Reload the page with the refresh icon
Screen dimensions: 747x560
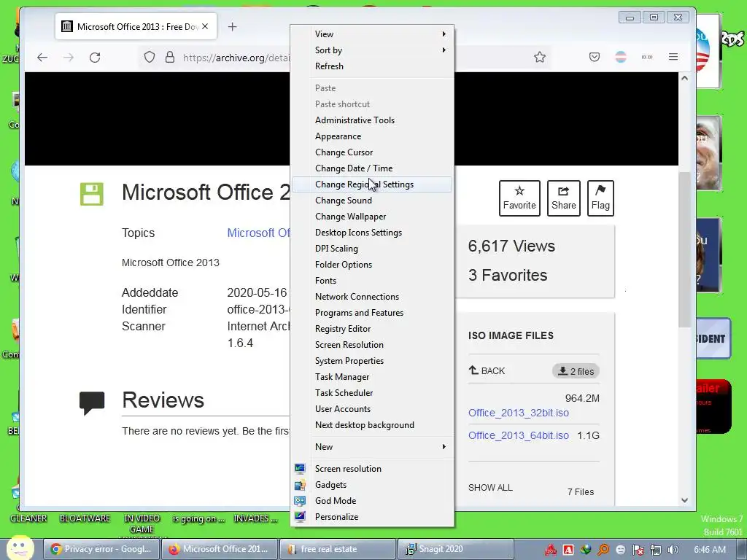click(95, 58)
